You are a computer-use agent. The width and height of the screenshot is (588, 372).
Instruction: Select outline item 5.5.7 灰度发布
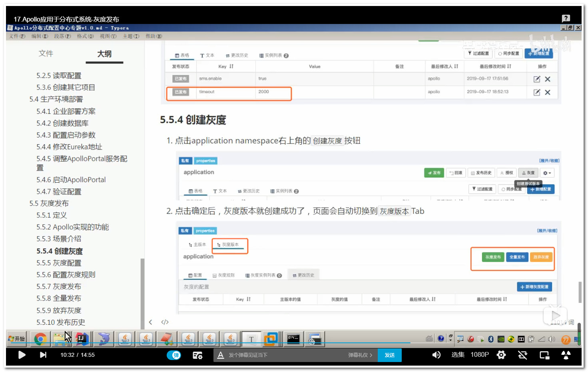(59, 286)
